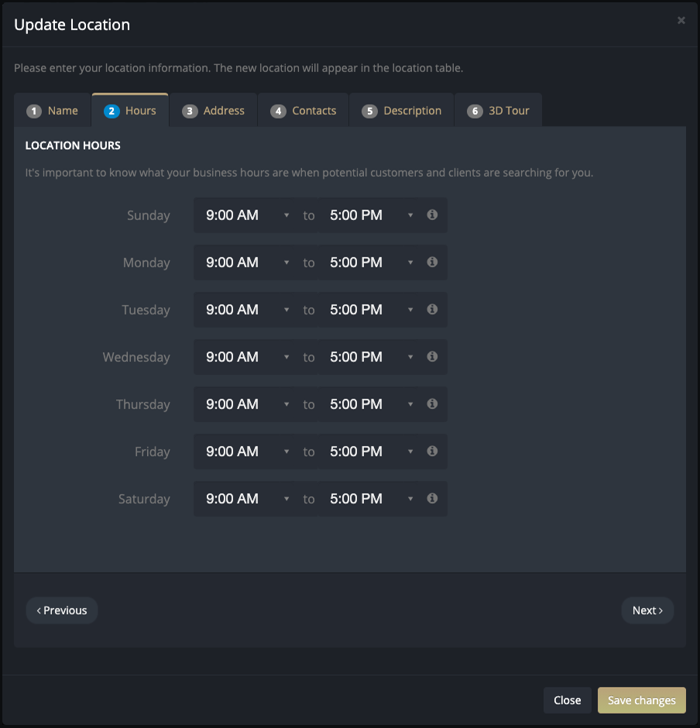Go to the Contacts tab
Screen dimensions: 700x728
coord(304,111)
